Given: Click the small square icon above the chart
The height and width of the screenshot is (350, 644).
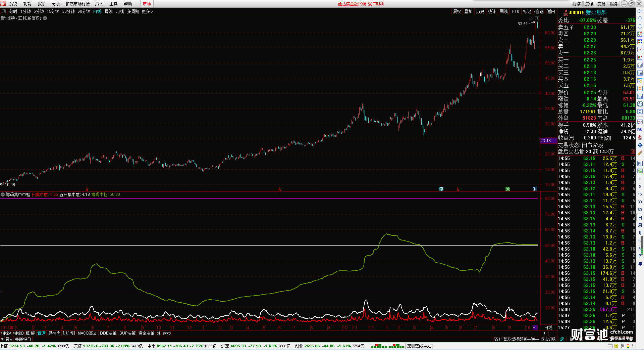Looking at the screenshot, I should [537, 18].
